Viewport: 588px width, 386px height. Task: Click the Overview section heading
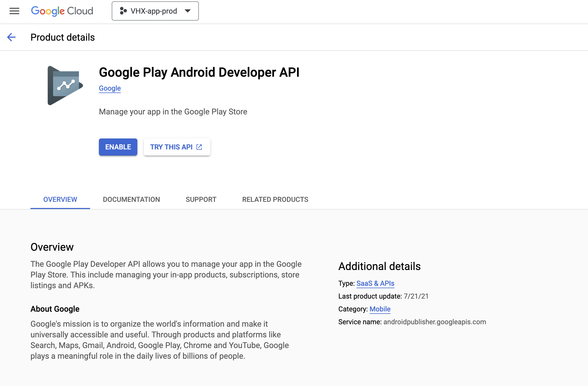(52, 247)
